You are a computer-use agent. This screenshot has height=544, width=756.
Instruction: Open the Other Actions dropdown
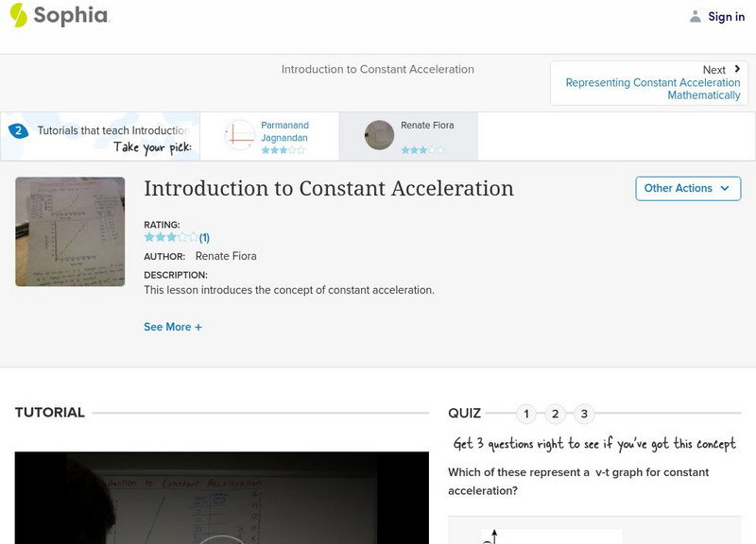[x=686, y=188]
